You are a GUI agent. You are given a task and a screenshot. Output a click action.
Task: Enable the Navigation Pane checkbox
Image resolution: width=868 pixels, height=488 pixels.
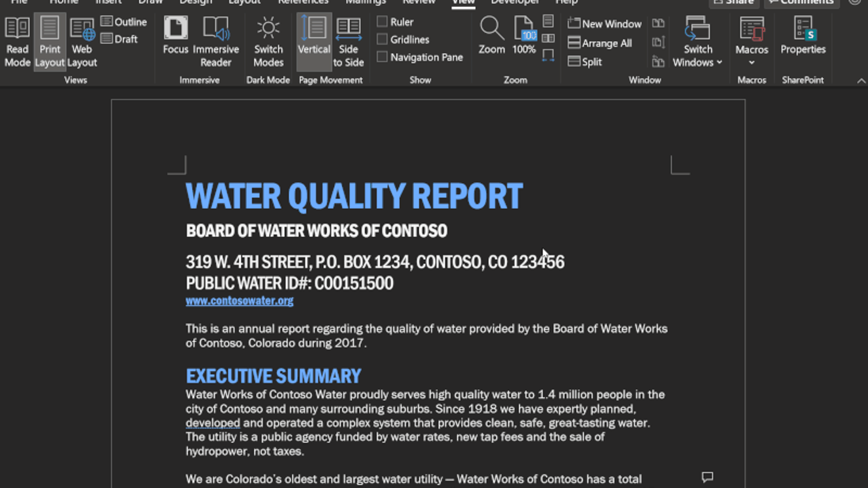click(382, 57)
